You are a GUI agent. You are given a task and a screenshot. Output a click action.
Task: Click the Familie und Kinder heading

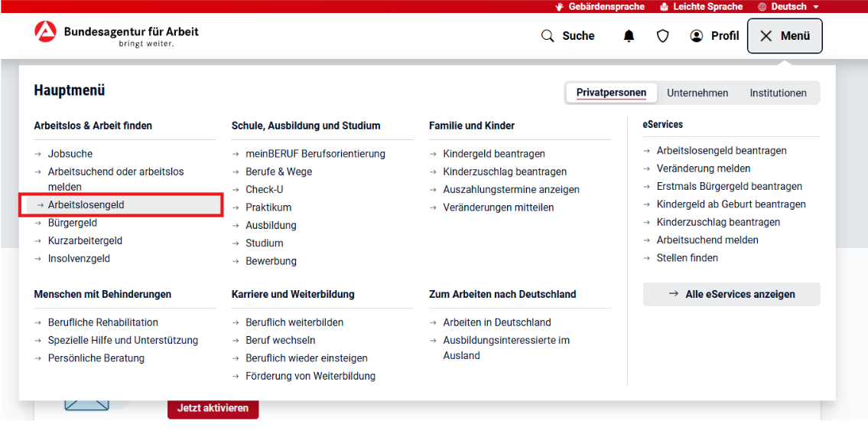point(472,126)
